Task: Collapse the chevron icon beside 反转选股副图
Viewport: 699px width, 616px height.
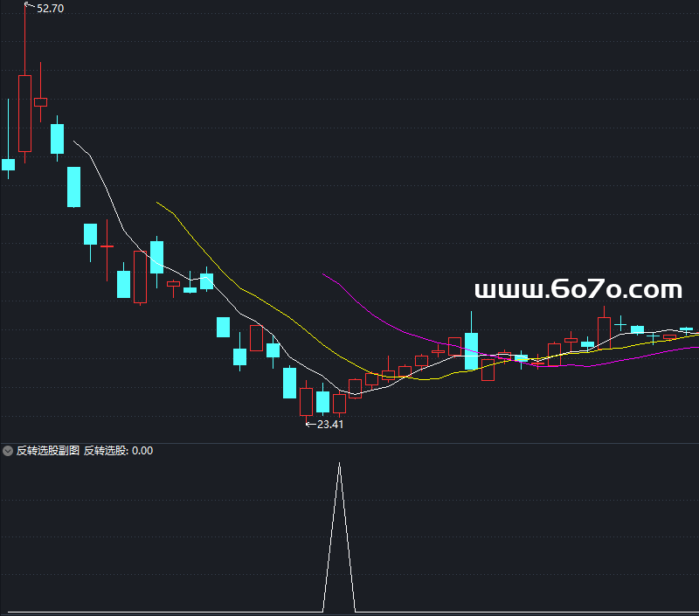Action: [x=8, y=451]
